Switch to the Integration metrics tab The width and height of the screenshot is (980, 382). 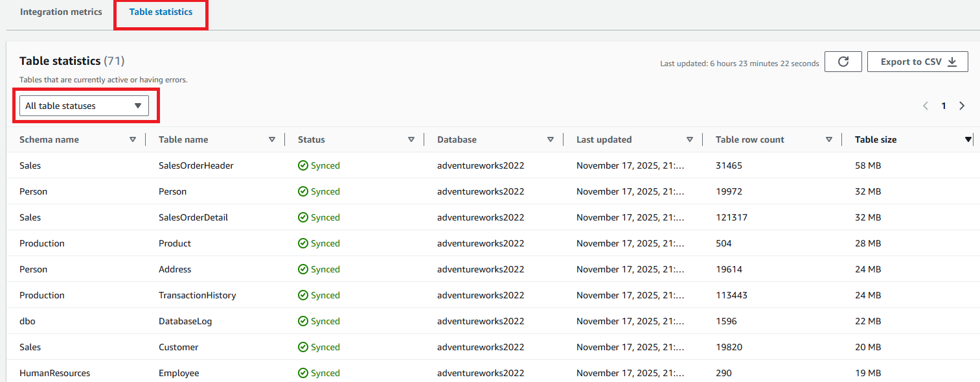pyautogui.click(x=61, y=12)
